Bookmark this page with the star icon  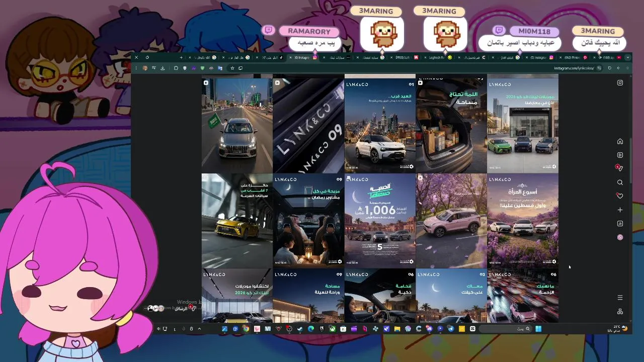(x=232, y=68)
